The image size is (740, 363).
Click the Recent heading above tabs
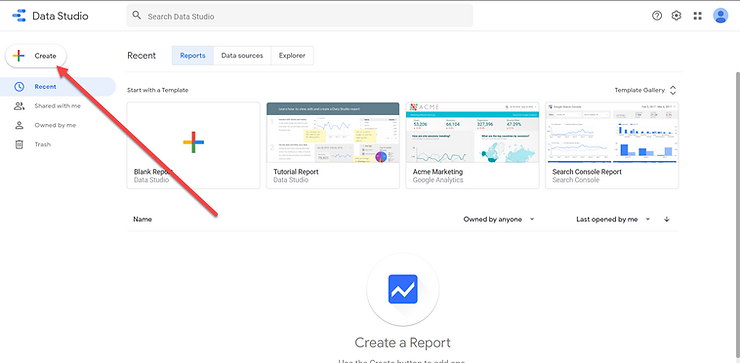[x=142, y=56]
